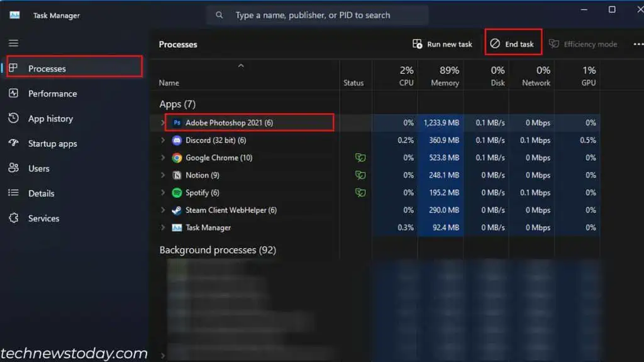Select the Task Manager process row
The width and height of the screenshot is (644, 362).
pos(208,228)
